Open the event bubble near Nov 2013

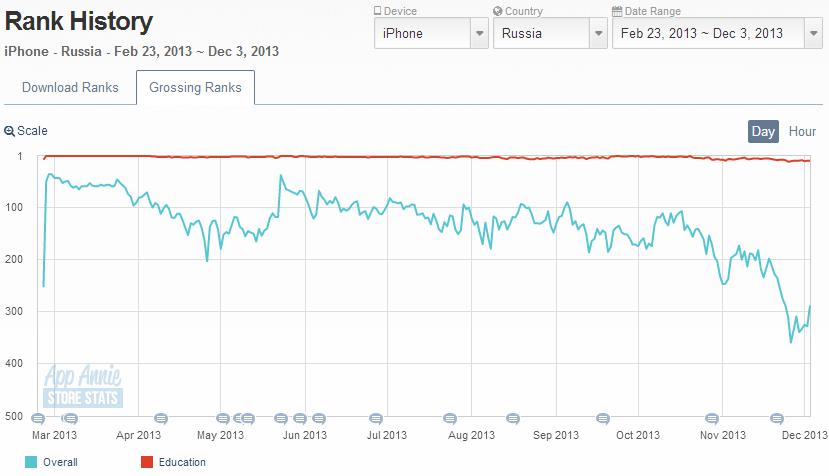point(712,419)
